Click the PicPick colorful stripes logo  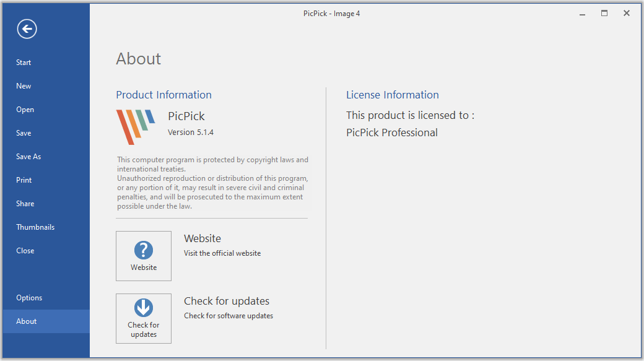coord(136,127)
